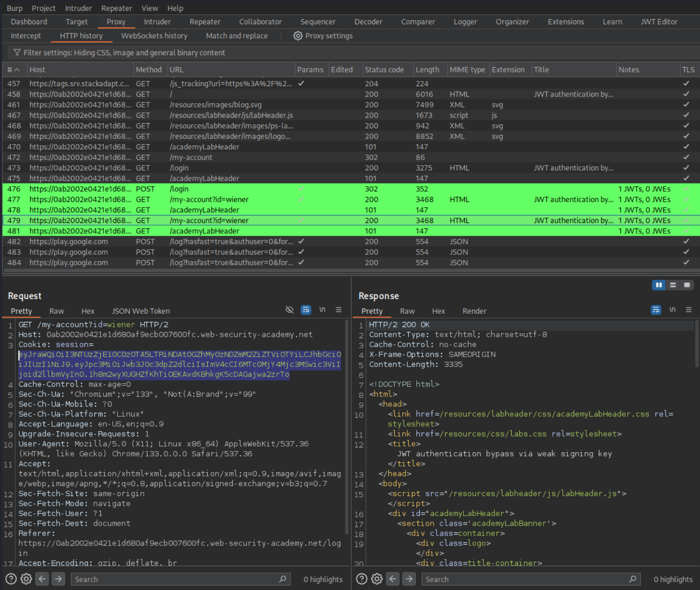
Task: Open the Response panel hamburger menu
Action: (688, 310)
